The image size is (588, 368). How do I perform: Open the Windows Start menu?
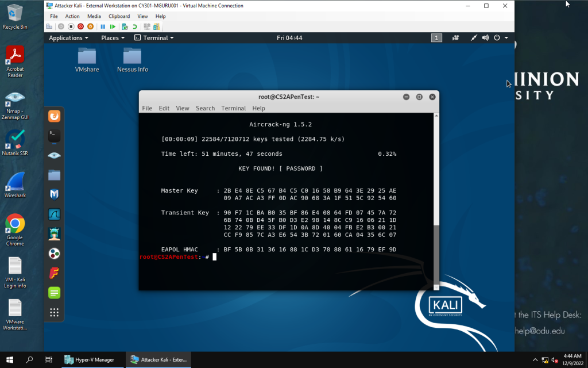tap(10, 360)
